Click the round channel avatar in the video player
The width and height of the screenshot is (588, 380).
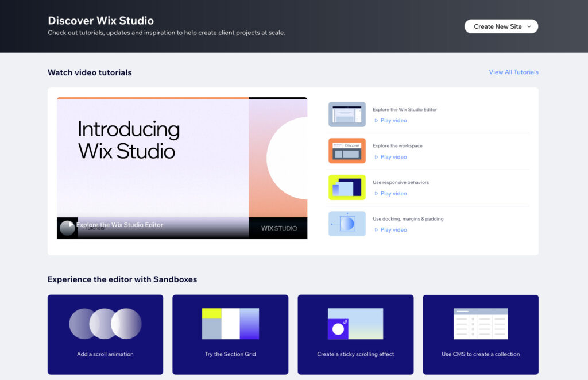click(68, 228)
